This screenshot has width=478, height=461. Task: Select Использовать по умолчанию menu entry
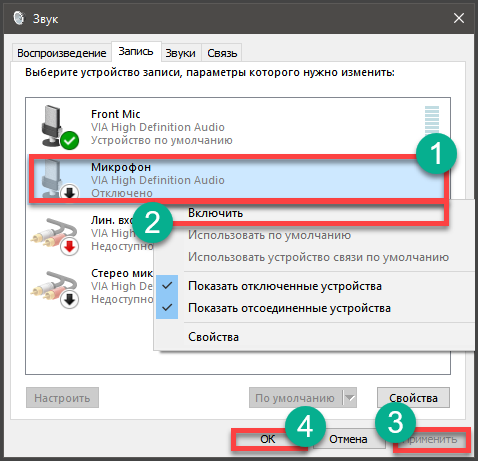point(269,235)
